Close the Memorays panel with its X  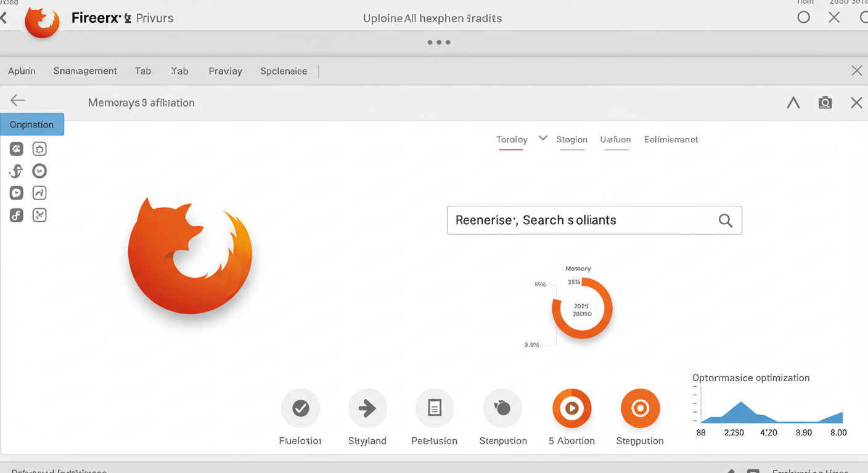tap(856, 103)
